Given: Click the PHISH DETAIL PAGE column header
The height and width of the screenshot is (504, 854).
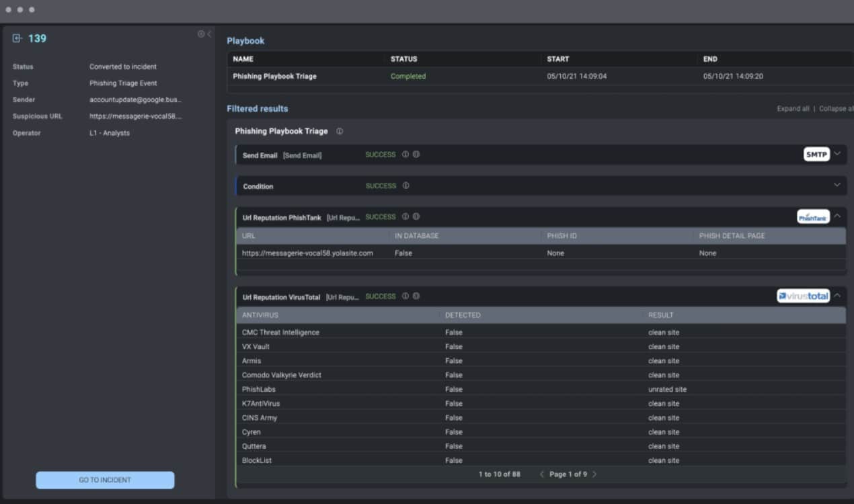Looking at the screenshot, I should click(x=732, y=236).
